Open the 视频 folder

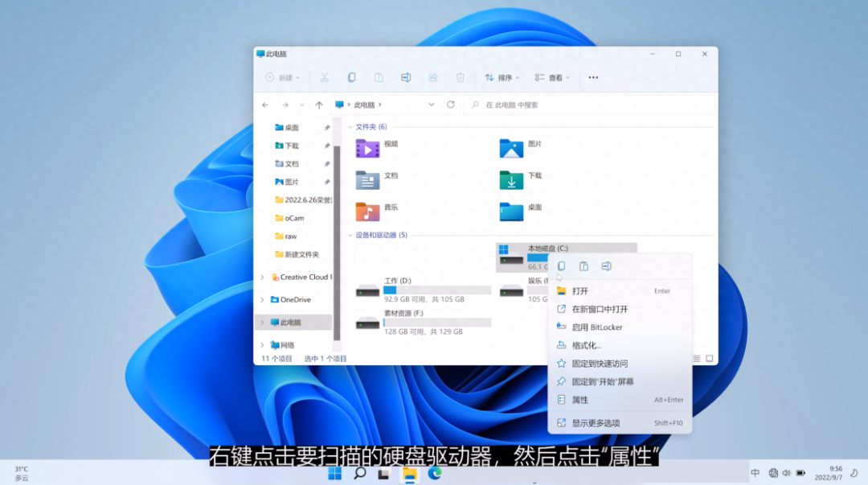(x=368, y=148)
